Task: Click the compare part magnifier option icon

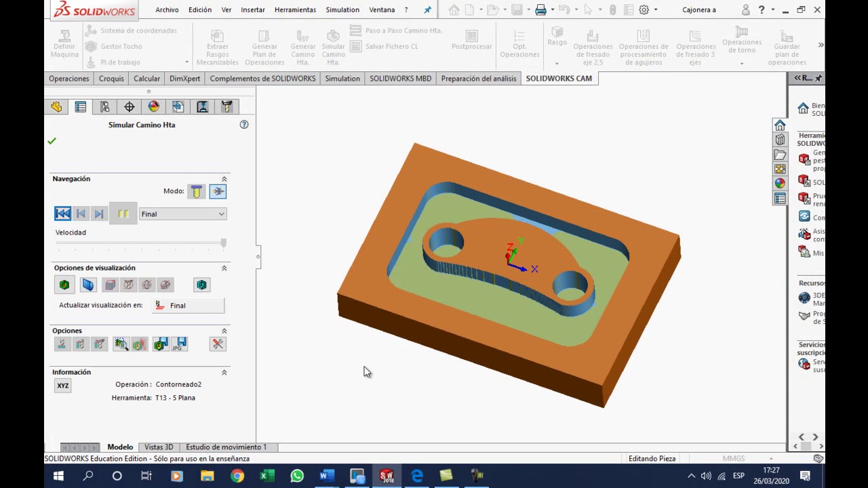Action: click(x=121, y=344)
